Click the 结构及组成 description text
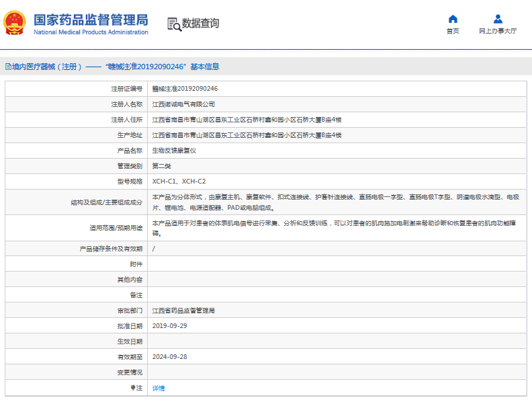This screenshot has height=402, width=532. 336,202
